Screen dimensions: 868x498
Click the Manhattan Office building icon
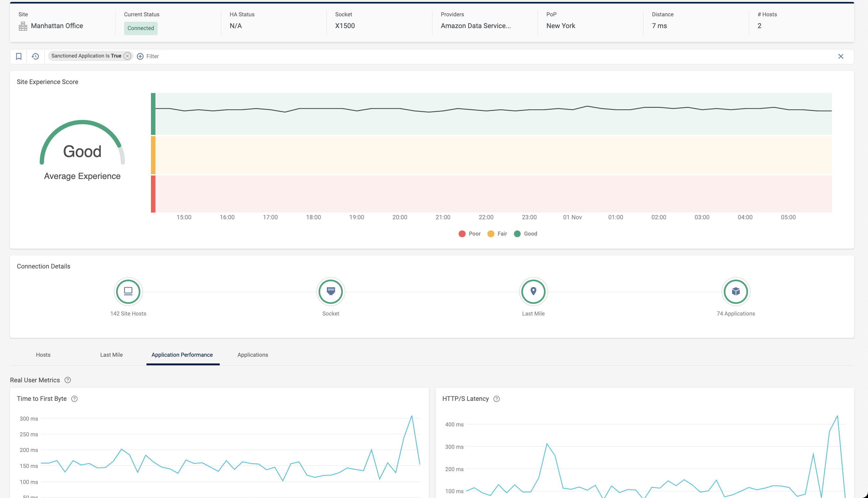23,26
